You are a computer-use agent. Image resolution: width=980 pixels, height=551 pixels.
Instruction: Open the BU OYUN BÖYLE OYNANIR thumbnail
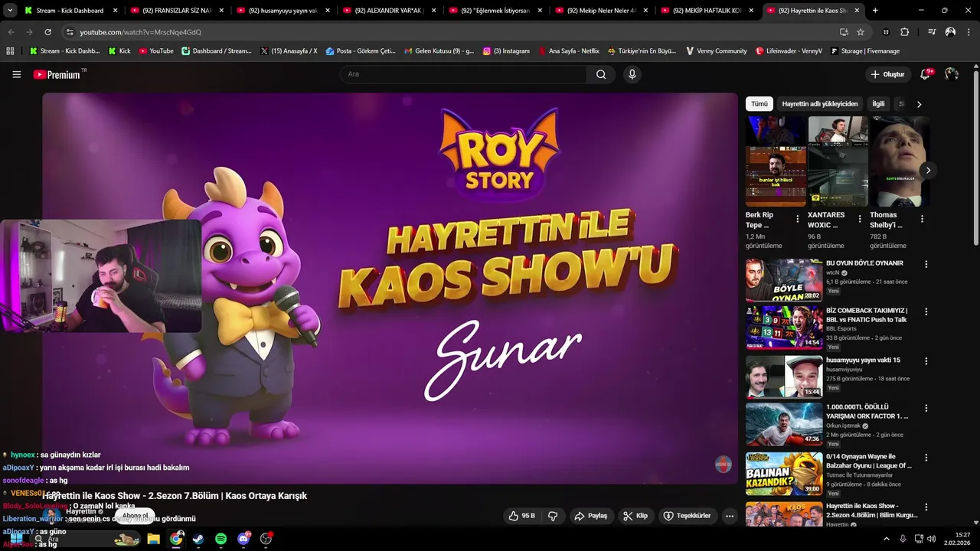click(784, 280)
